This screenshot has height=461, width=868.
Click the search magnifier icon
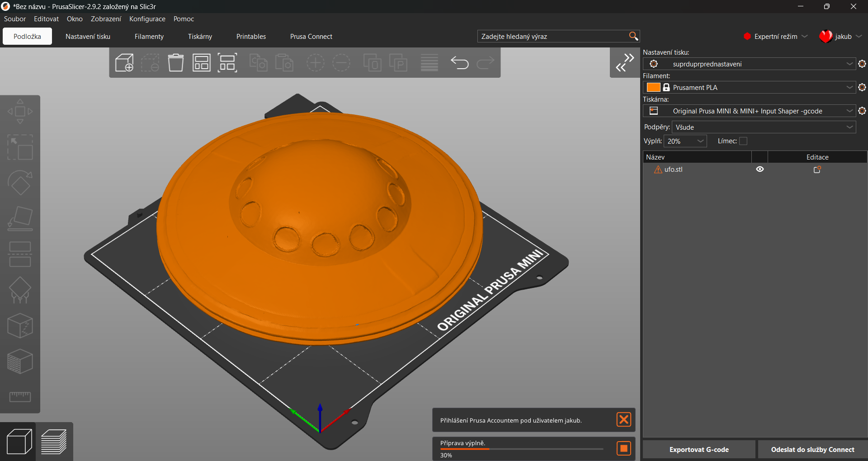[x=633, y=36]
